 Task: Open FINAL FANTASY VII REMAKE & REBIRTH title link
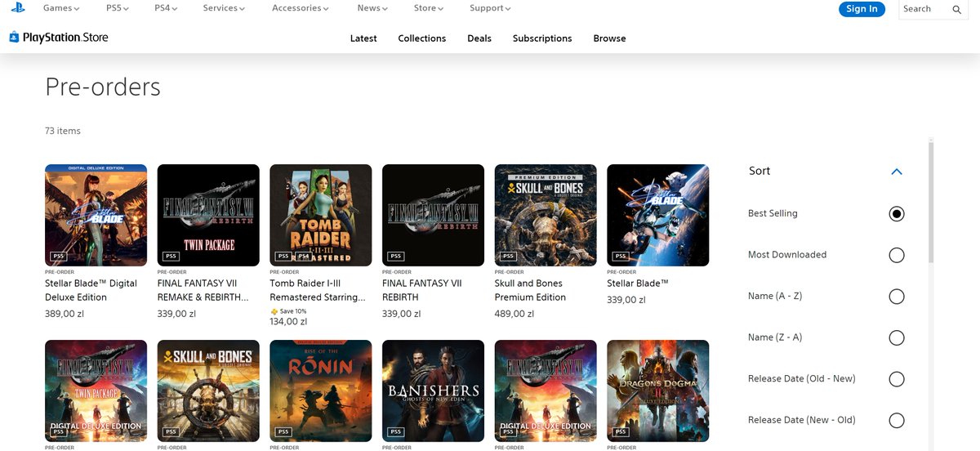coord(203,290)
